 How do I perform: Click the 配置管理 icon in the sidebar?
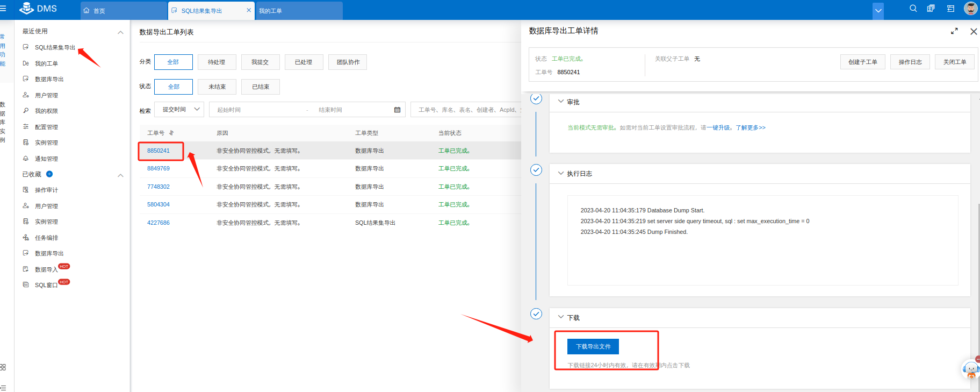tap(26, 127)
